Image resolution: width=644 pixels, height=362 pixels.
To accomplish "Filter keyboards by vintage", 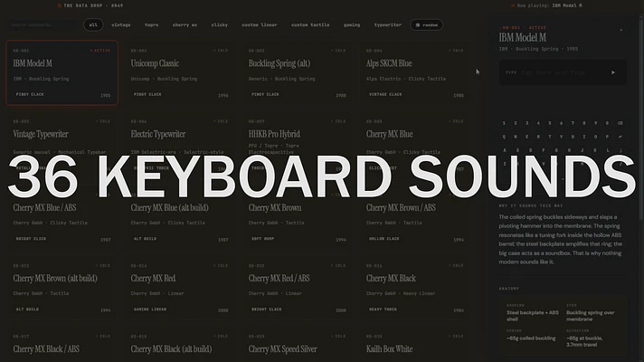I will [x=121, y=25].
